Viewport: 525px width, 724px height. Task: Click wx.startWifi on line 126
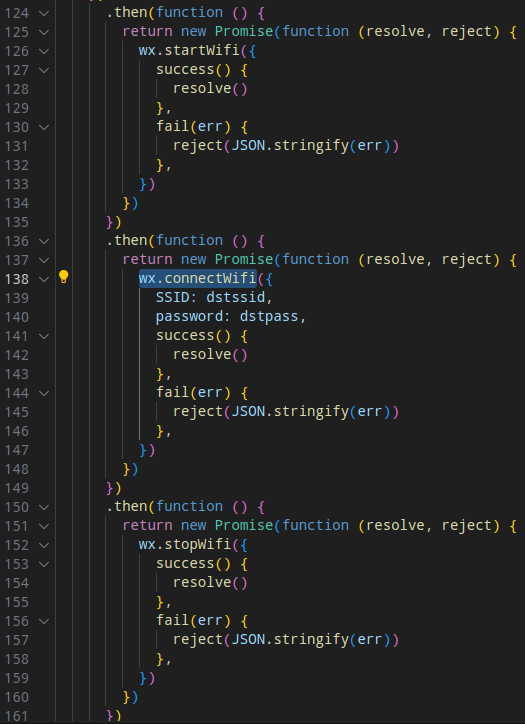click(x=189, y=50)
